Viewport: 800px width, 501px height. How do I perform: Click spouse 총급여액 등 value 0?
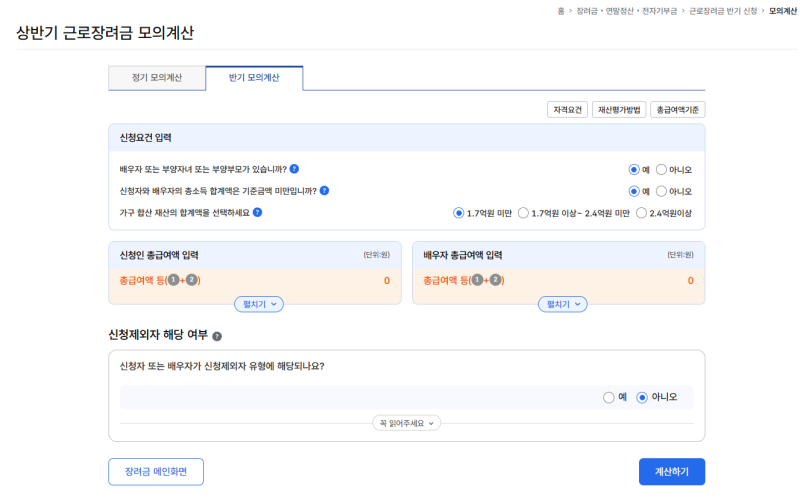click(690, 281)
